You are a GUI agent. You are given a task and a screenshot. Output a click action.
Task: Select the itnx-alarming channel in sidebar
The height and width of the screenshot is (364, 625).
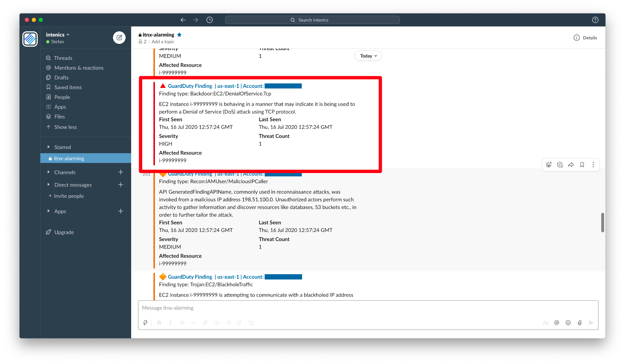tap(69, 158)
